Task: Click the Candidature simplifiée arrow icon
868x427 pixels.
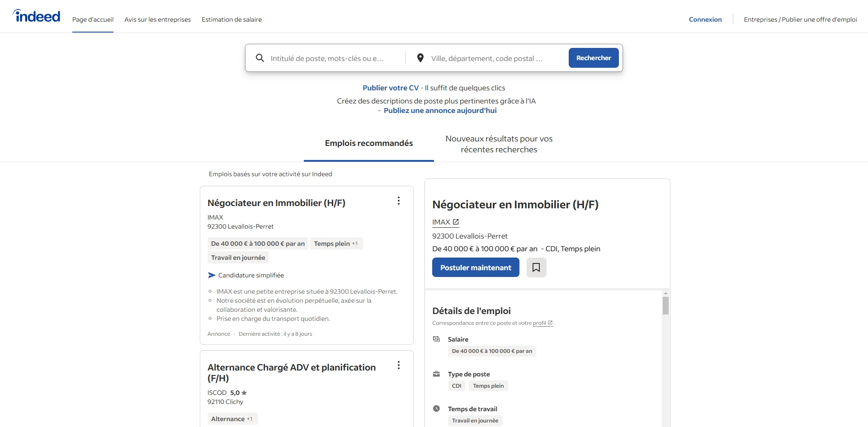Action: click(212, 275)
